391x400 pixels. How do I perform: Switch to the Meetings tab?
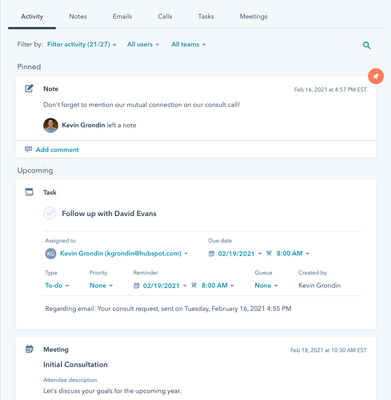pos(253,17)
